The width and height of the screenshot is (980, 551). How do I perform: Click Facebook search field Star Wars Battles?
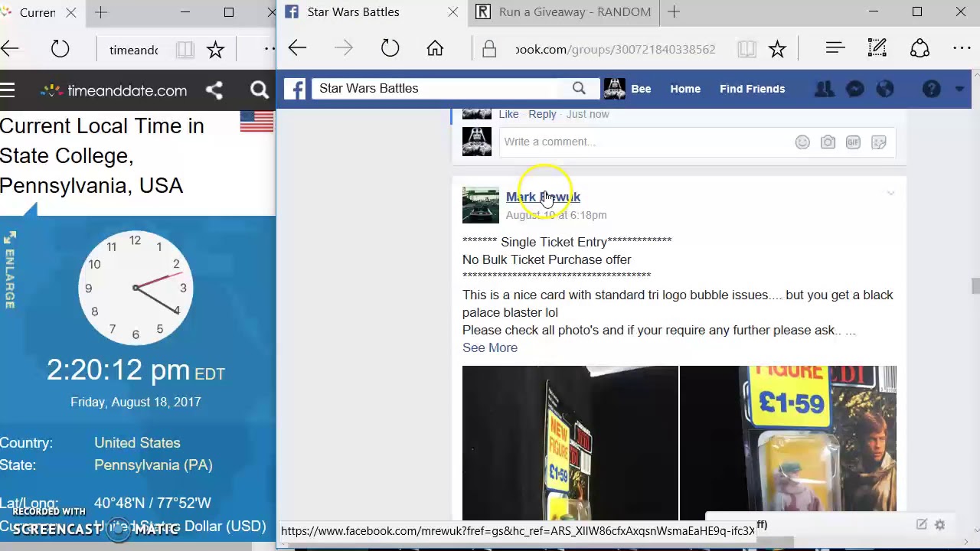(441, 89)
